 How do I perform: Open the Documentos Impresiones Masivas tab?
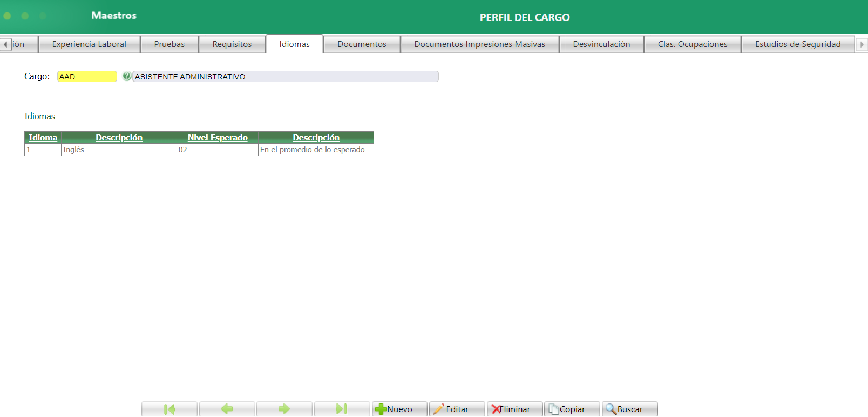[480, 44]
